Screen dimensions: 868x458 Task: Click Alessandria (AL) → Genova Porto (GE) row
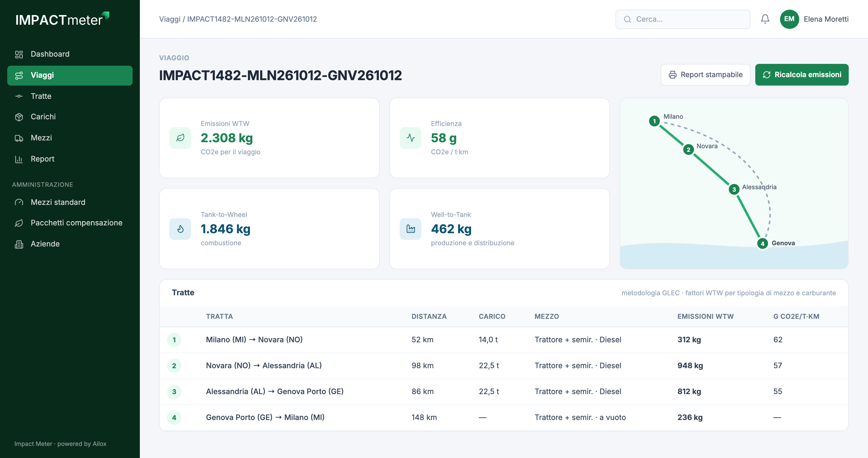504,392
